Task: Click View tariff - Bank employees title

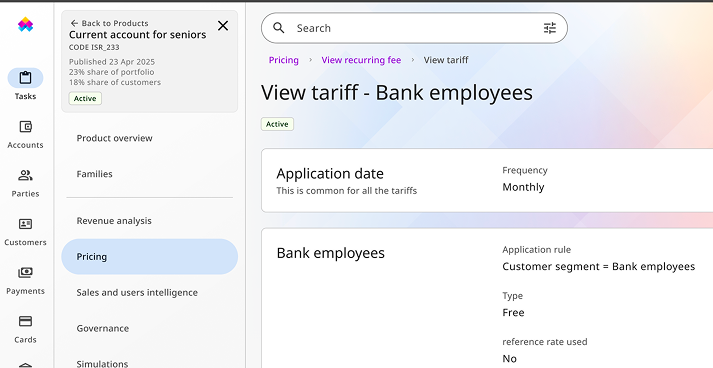Action: pos(397,93)
